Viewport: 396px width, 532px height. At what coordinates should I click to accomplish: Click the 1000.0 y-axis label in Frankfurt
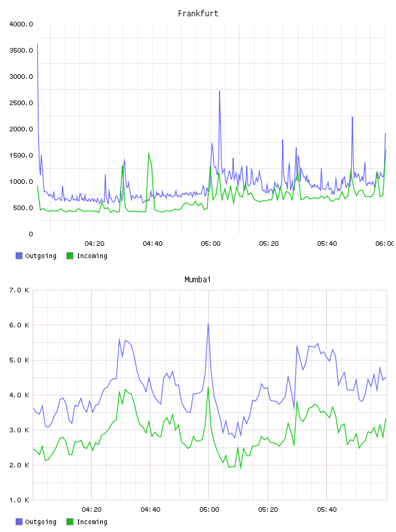click(21, 181)
